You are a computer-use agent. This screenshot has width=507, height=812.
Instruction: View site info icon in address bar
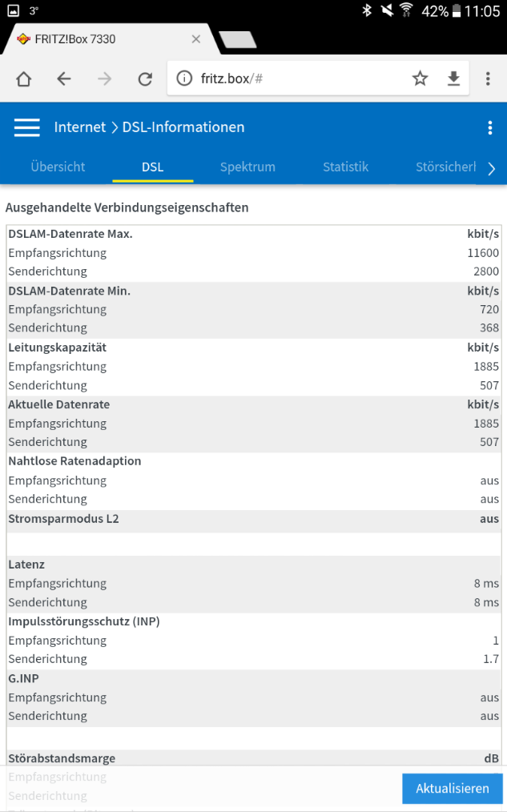pos(184,78)
